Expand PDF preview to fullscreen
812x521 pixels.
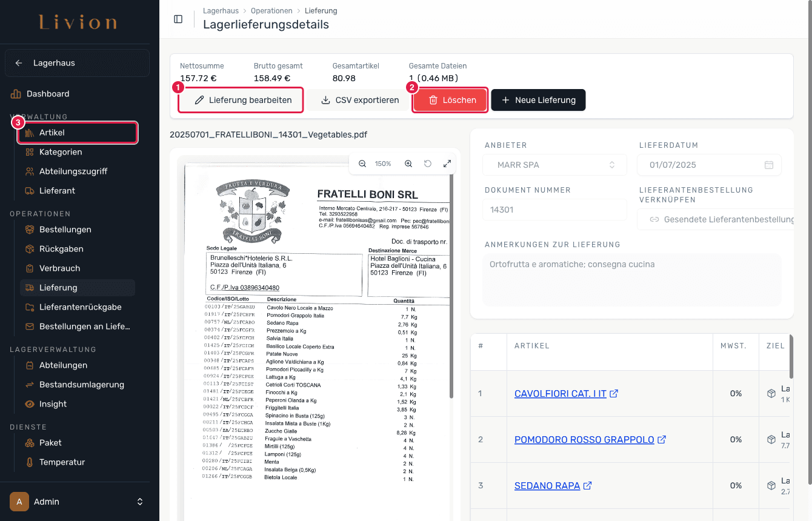click(x=447, y=164)
